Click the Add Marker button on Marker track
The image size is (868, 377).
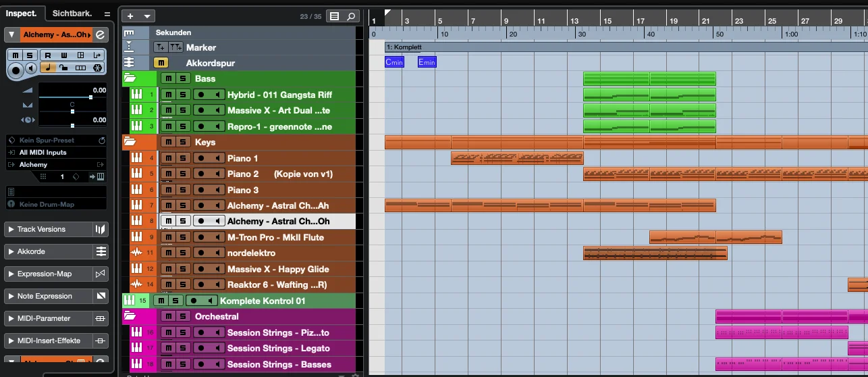pyautogui.click(x=160, y=47)
